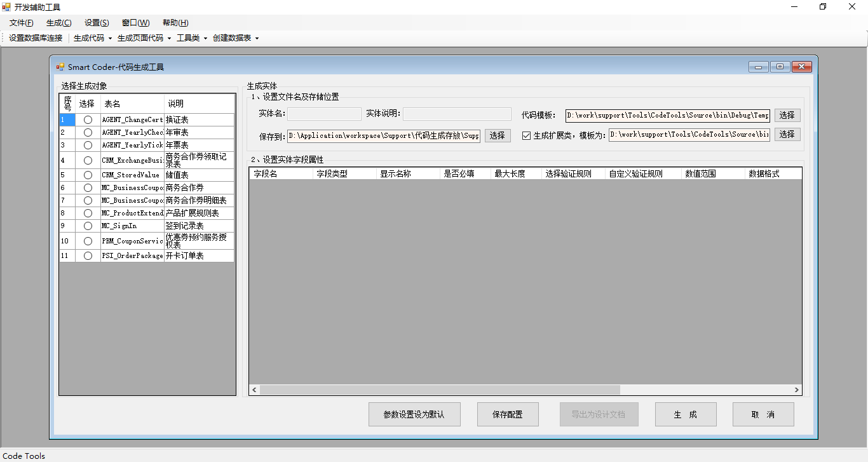Choose CRM_ExchangeBusi table radio button

(88, 160)
